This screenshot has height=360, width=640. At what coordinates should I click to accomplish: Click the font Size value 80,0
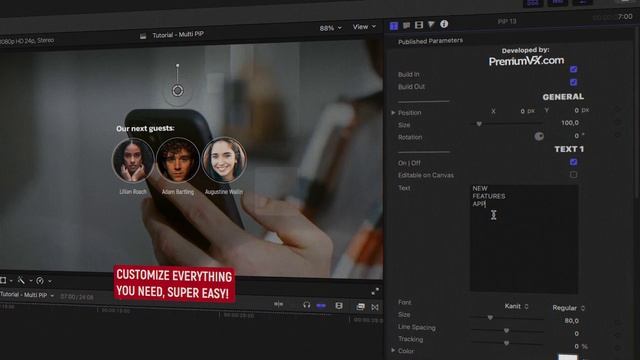tap(571, 321)
